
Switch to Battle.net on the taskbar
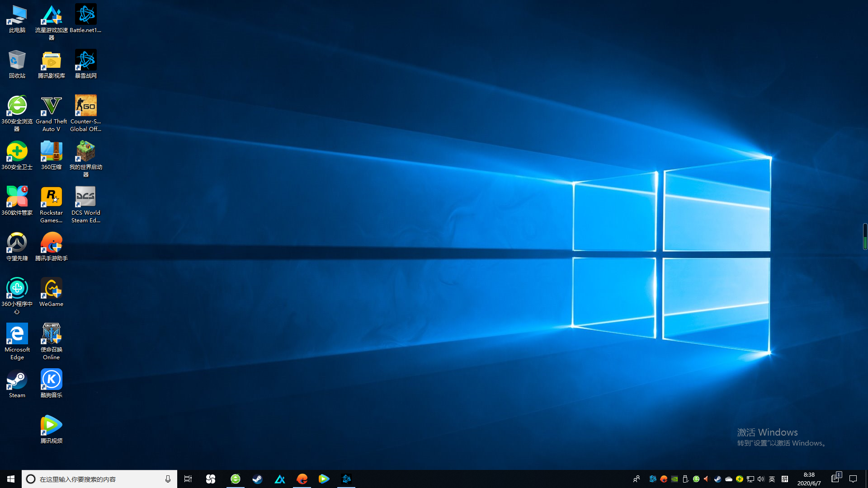point(346,479)
